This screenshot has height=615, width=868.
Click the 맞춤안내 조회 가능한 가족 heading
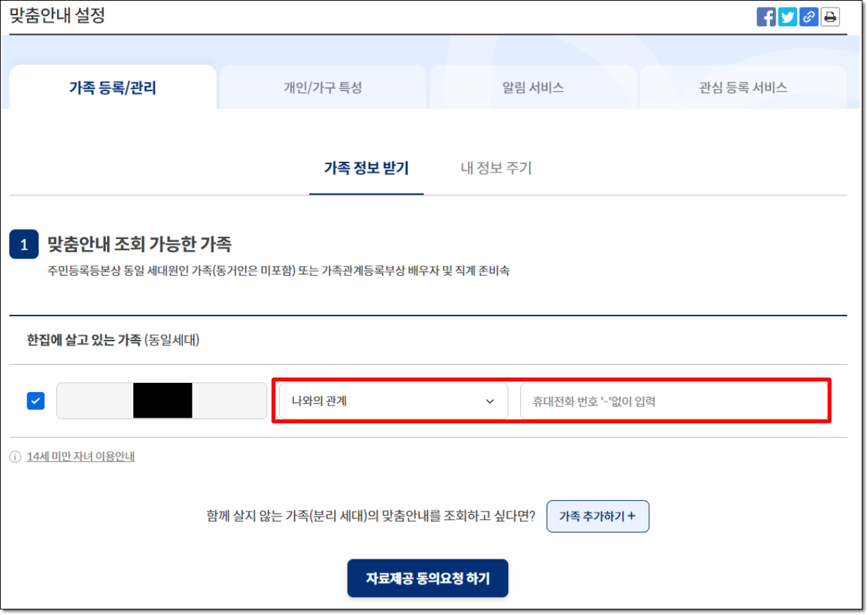pyautogui.click(x=139, y=245)
